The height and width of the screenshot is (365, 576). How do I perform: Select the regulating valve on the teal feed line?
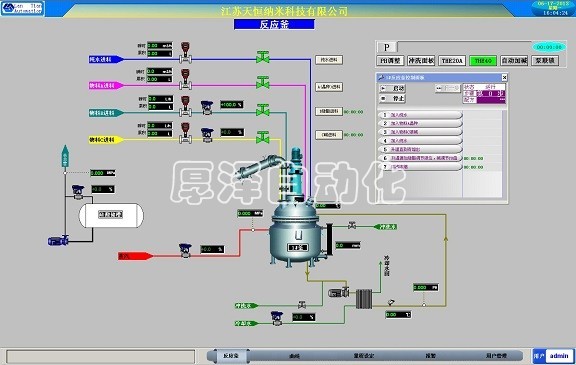coord(207,108)
